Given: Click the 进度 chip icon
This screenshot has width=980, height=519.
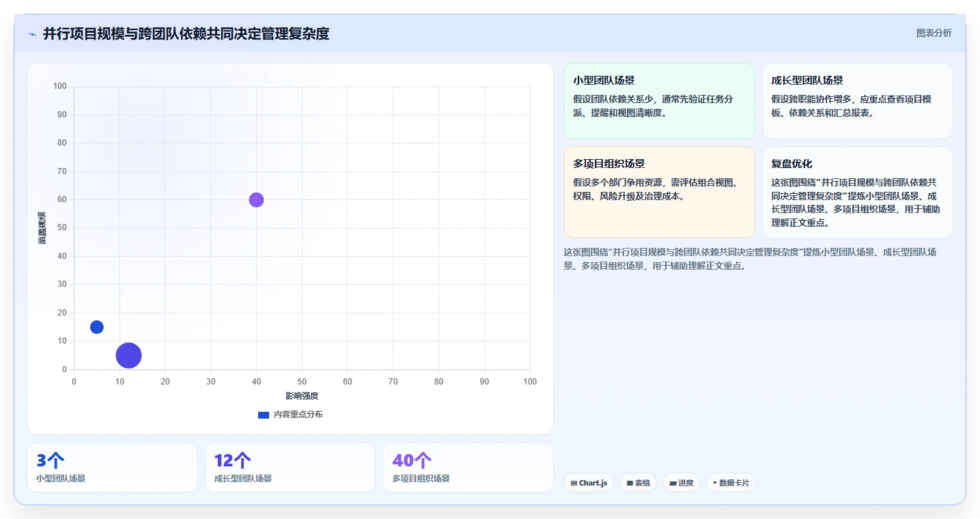Looking at the screenshot, I should pyautogui.click(x=673, y=483).
